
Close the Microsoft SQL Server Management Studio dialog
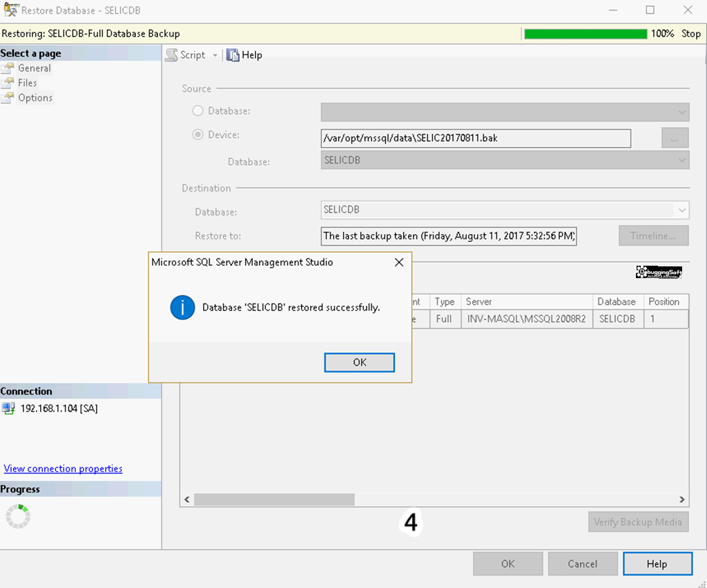(x=399, y=262)
